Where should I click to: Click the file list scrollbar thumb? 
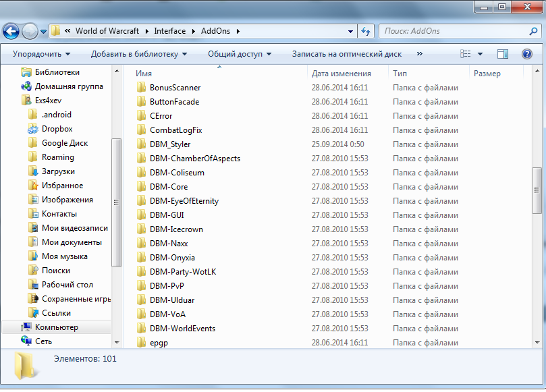[537, 190]
